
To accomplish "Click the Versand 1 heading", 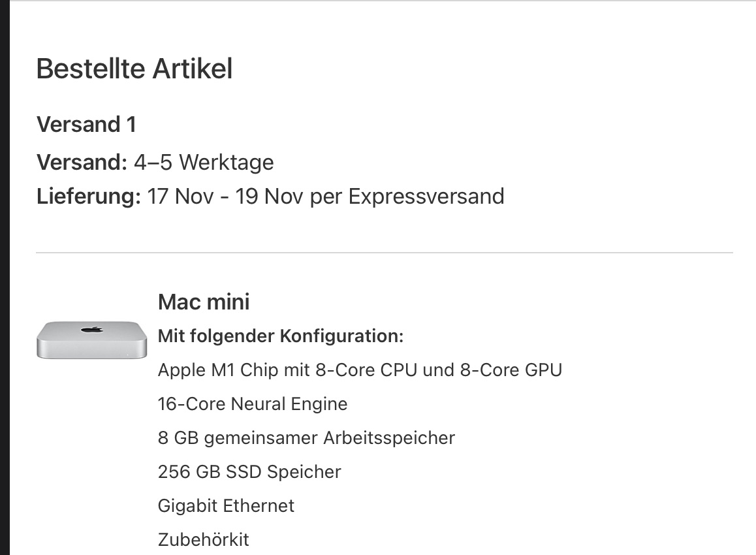I will coord(86,125).
